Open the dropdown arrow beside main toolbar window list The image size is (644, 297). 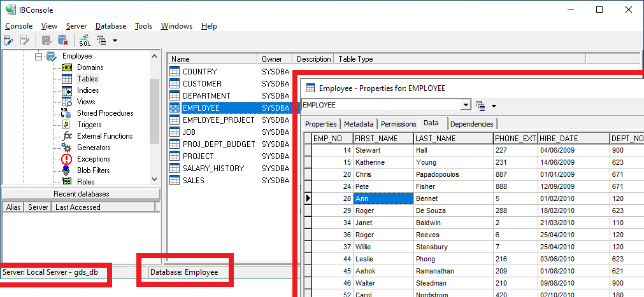[115, 41]
